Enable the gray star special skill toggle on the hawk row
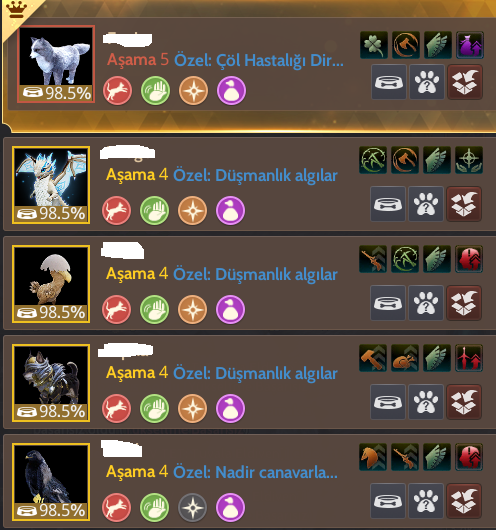The width and height of the screenshot is (496, 530). coord(192,507)
